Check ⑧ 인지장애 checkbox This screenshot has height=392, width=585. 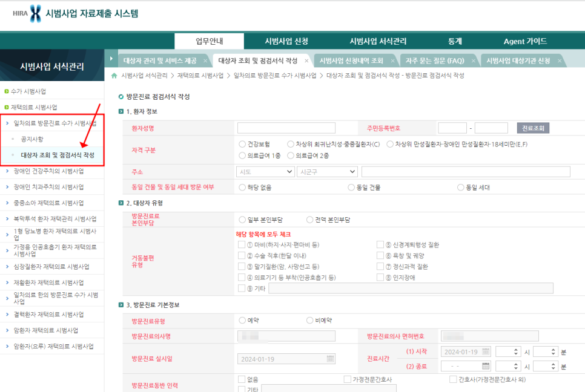380,277
